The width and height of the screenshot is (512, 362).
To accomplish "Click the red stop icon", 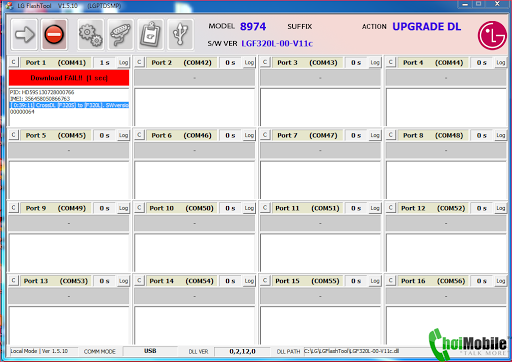I will coord(54,34).
